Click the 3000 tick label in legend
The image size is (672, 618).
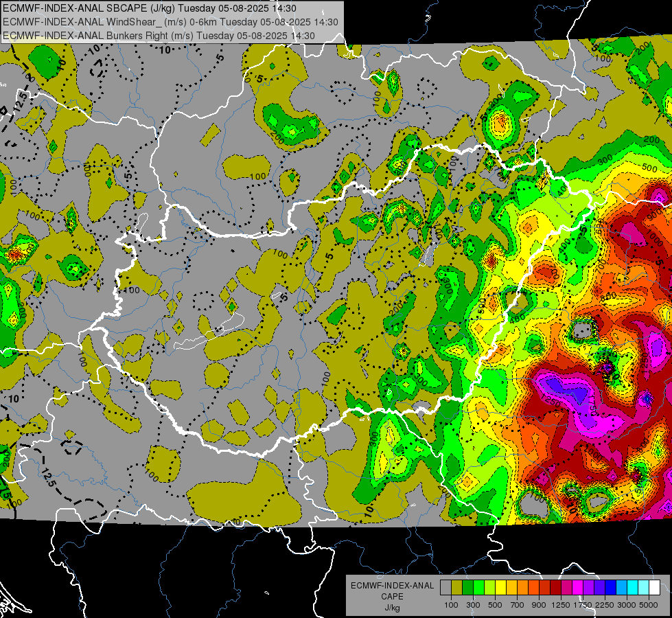tap(627, 605)
